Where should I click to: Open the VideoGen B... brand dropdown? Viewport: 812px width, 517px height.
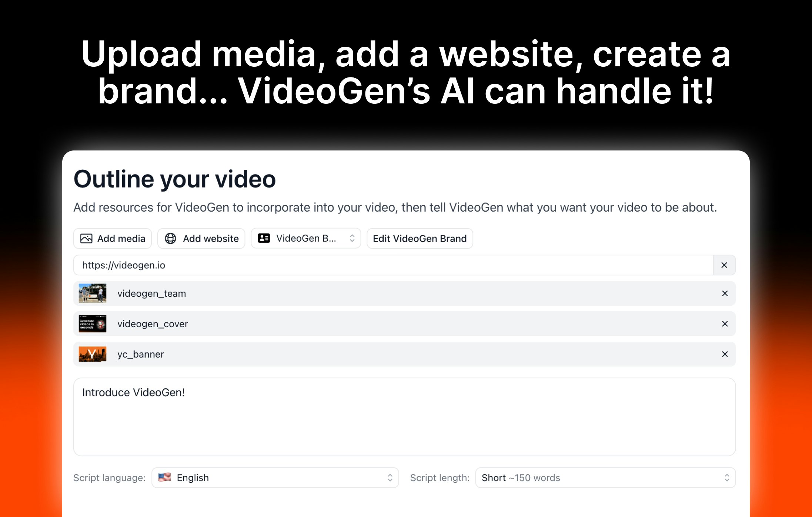306,238
